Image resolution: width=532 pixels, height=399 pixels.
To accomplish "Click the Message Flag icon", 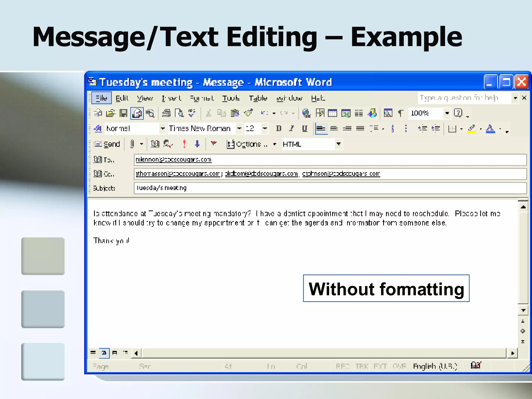I will click(214, 143).
